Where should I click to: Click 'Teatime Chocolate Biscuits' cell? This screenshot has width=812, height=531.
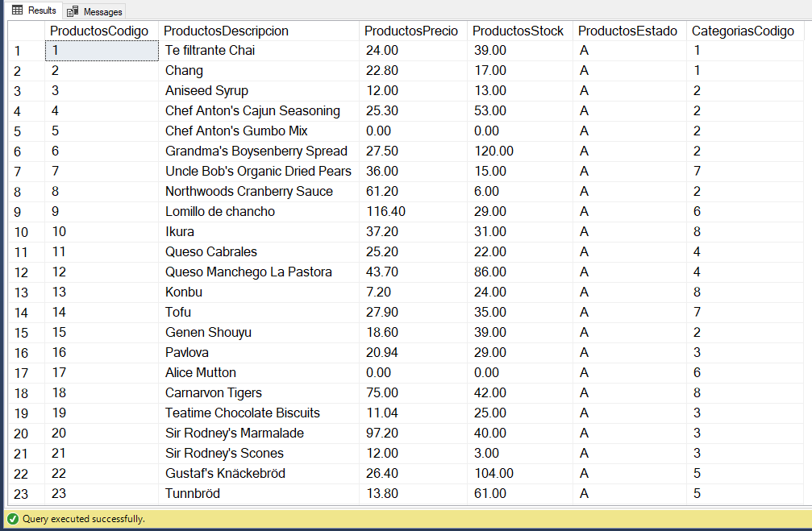pyautogui.click(x=259, y=413)
